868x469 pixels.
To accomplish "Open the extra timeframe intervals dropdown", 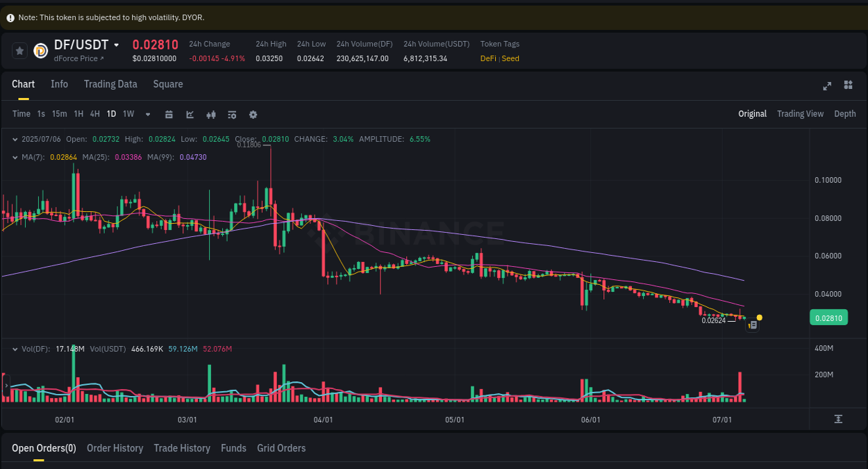I will pyautogui.click(x=147, y=114).
